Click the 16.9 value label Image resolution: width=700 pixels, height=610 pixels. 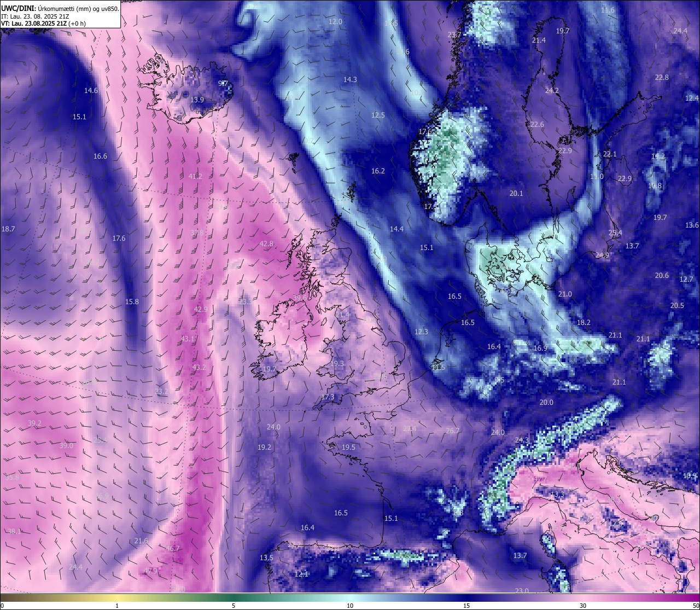coord(540,348)
